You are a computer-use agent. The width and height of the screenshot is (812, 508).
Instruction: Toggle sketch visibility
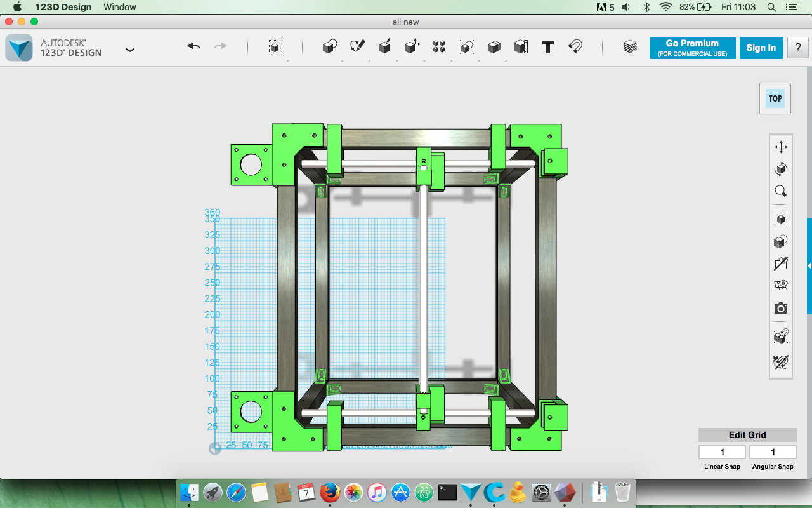coord(781,264)
